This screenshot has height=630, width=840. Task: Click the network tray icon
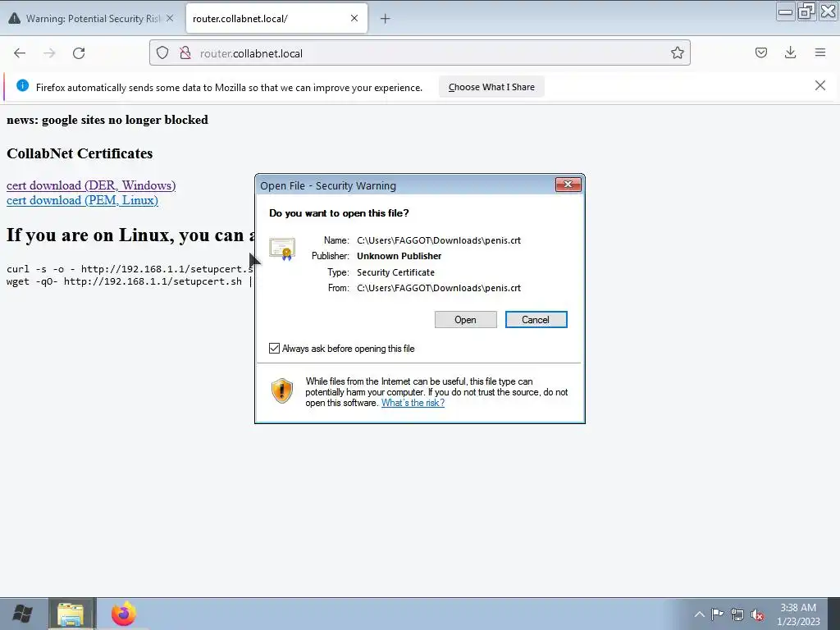point(737,614)
